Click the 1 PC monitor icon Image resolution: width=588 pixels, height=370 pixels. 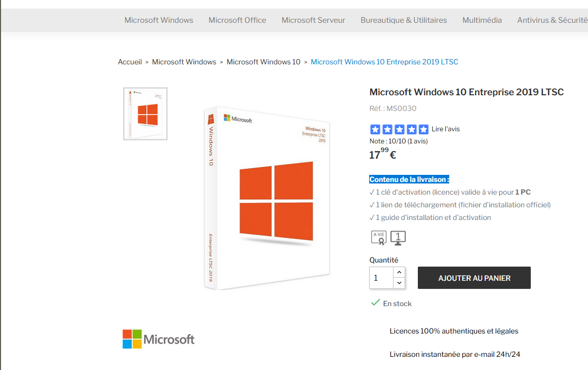point(398,237)
